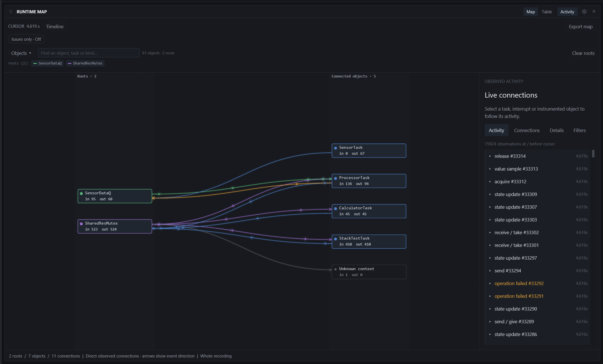603x364 pixels.
Task: Remove the SharedResMutex root chip
Action: pyautogui.click(x=85, y=63)
